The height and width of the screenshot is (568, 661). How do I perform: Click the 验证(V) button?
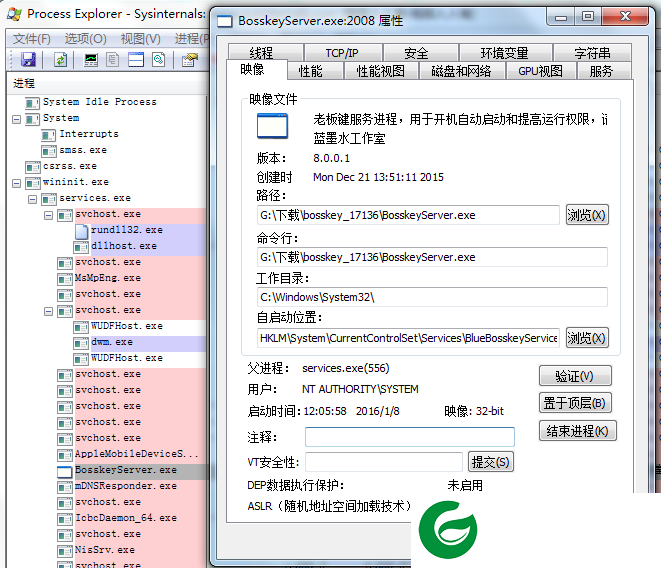[x=575, y=376]
